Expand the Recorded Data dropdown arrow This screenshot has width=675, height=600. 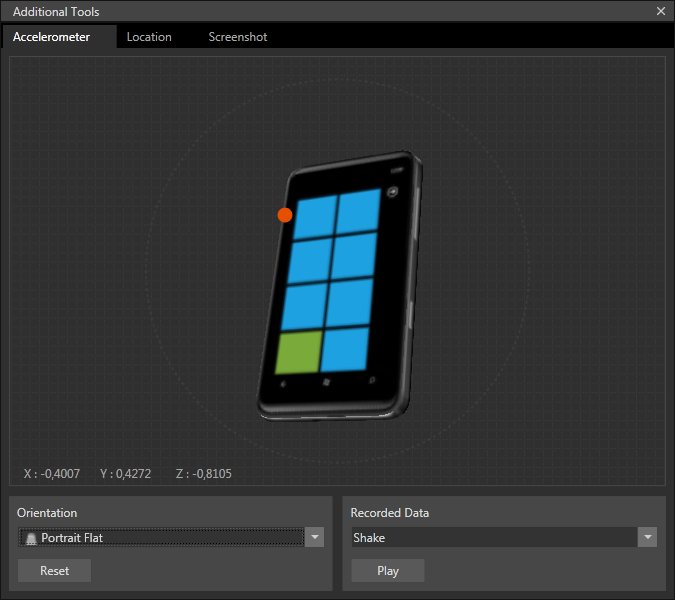(647, 537)
